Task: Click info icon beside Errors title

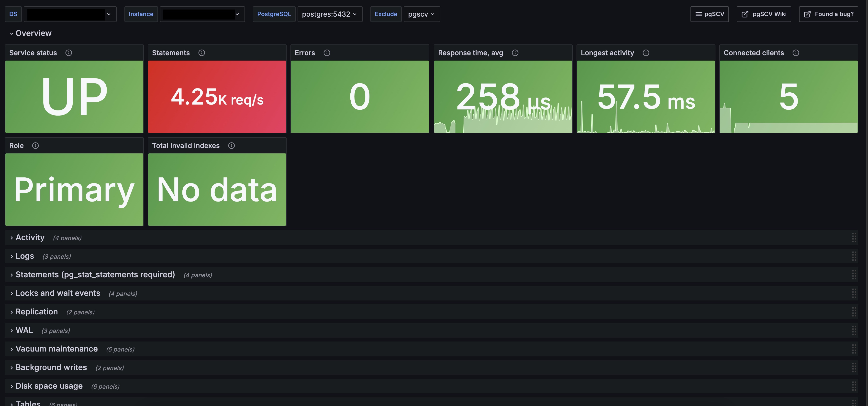Action: (326, 53)
